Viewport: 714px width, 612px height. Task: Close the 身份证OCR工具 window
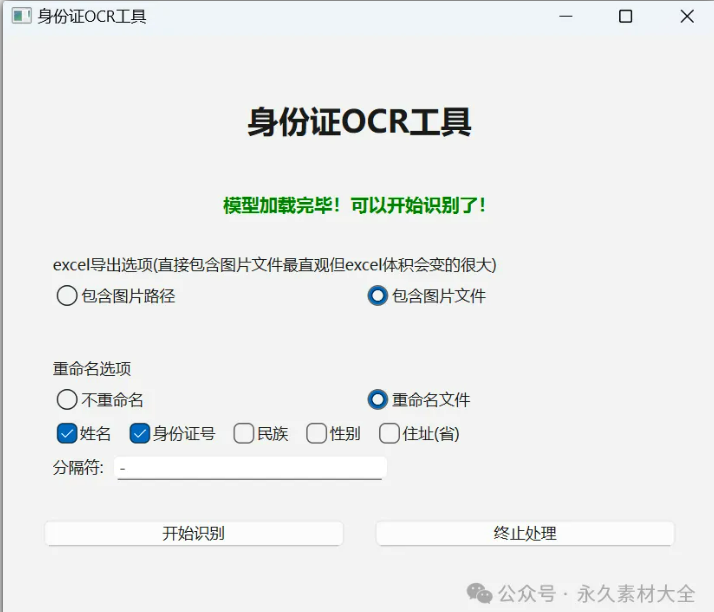pyautogui.click(x=687, y=16)
